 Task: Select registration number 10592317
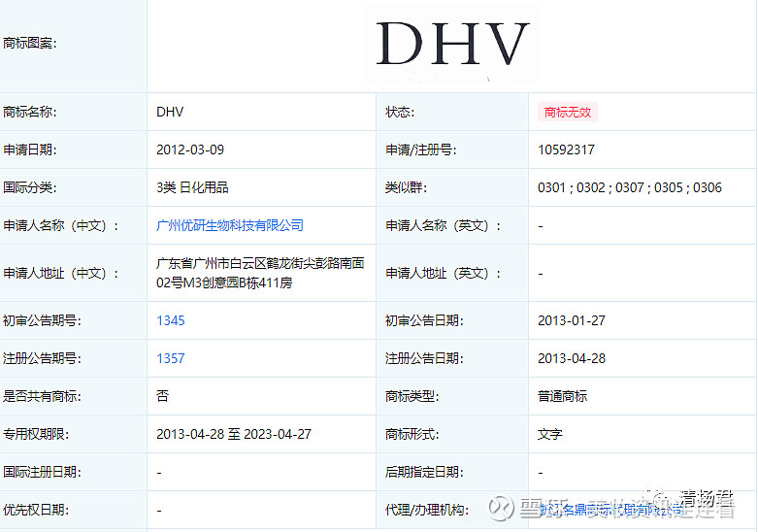(566, 150)
